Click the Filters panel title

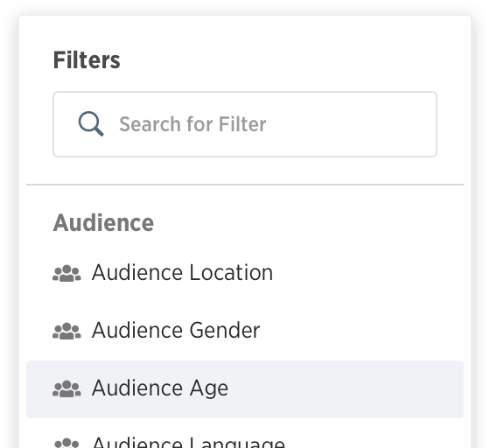tap(87, 60)
